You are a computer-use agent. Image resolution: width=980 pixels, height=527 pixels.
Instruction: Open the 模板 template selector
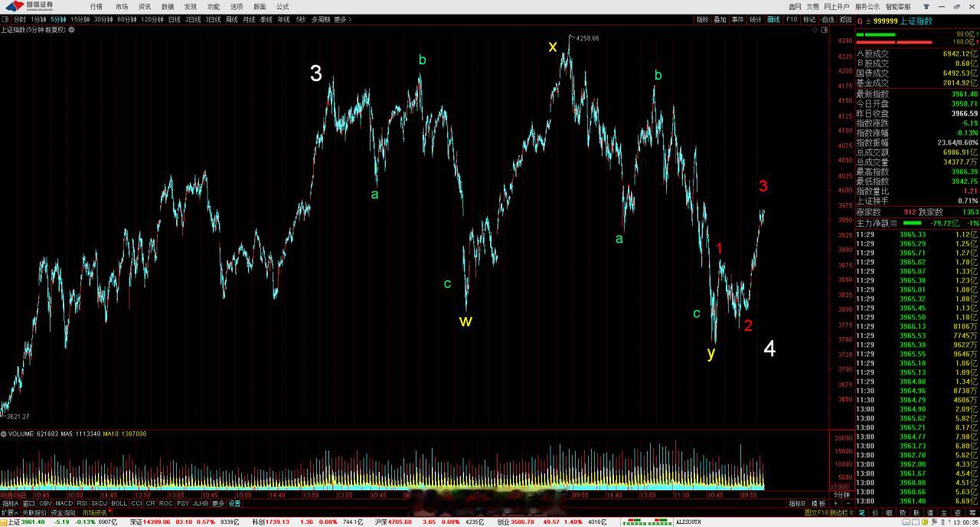pyautogui.click(x=818, y=503)
